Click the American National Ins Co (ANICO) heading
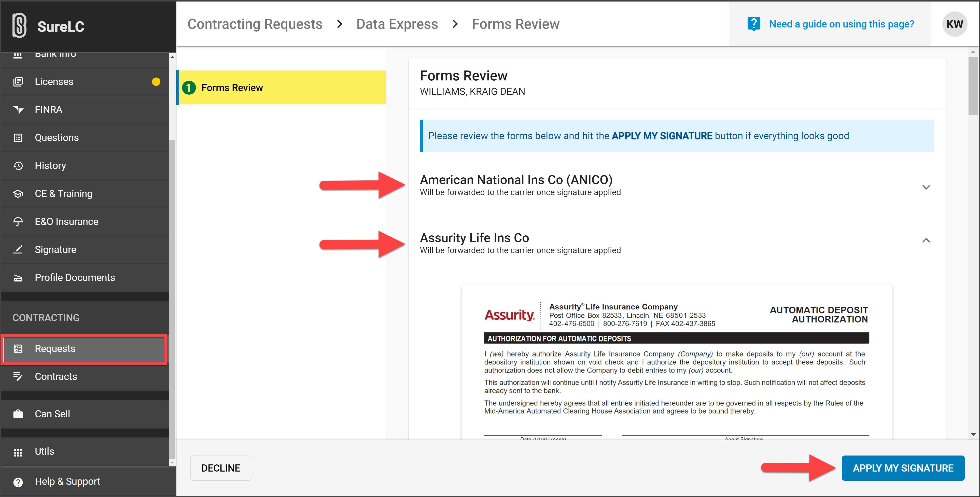 coord(516,180)
